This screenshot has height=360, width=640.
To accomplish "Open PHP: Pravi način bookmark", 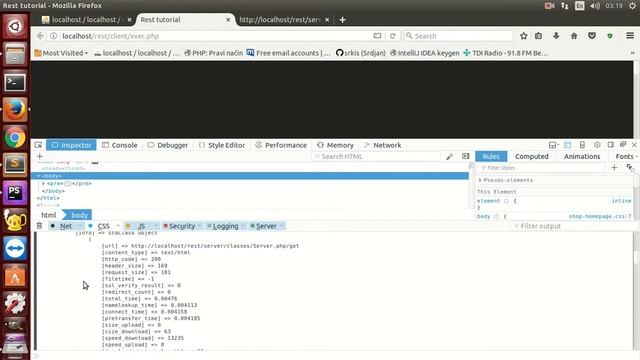I will [213, 53].
